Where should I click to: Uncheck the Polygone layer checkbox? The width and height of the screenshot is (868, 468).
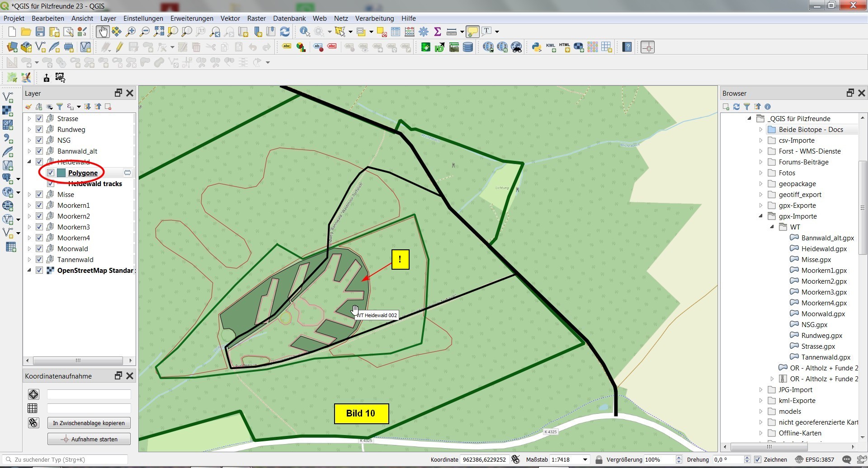tap(51, 173)
